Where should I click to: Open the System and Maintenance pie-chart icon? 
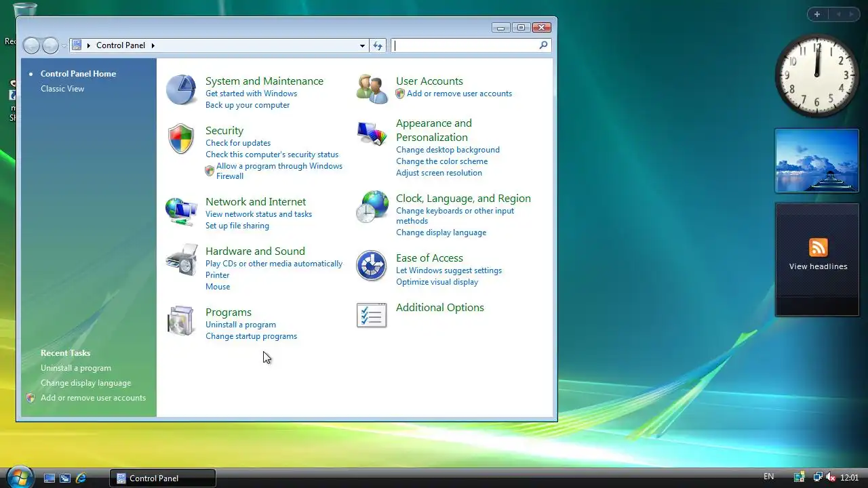181,90
